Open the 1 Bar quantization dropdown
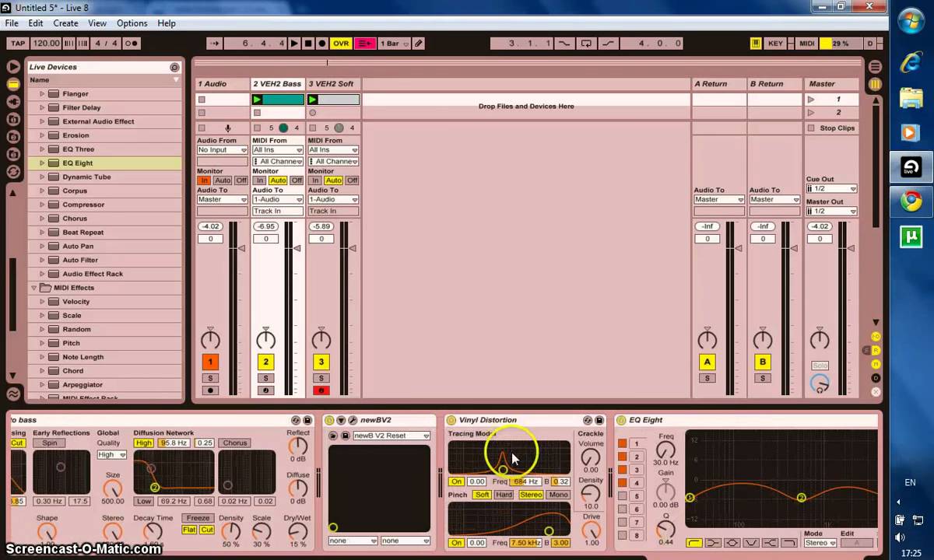 click(x=393, y=44)
